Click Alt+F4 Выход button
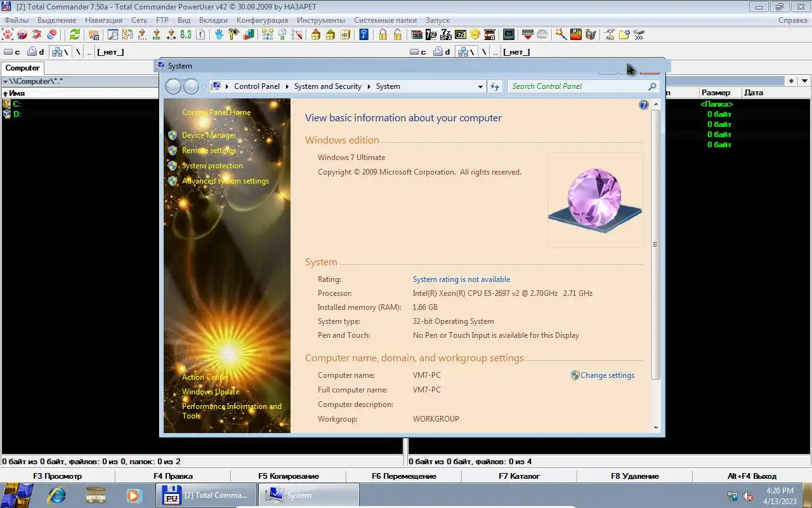This screenshot has width=812, height=508. tap(752, 476)
